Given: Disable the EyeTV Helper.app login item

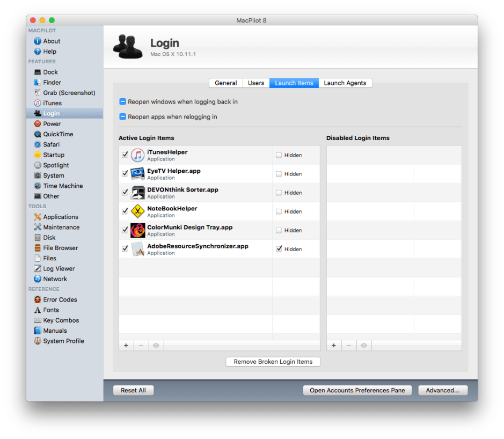Looking at the screenshot, I should click(125, 174).
